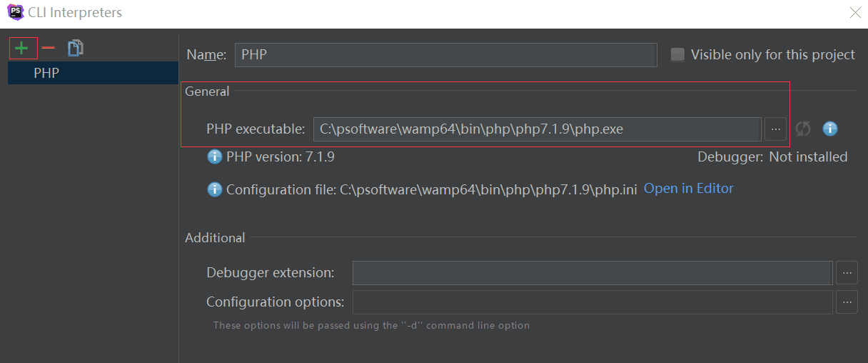Remove the selected interpreter
Viewport: 868px width, 363px height.
[48, 48]
